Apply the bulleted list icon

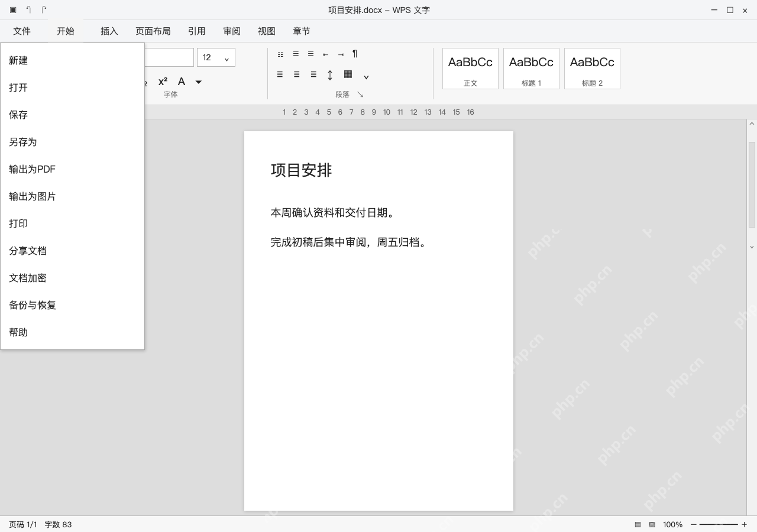(x=280, y=54)
